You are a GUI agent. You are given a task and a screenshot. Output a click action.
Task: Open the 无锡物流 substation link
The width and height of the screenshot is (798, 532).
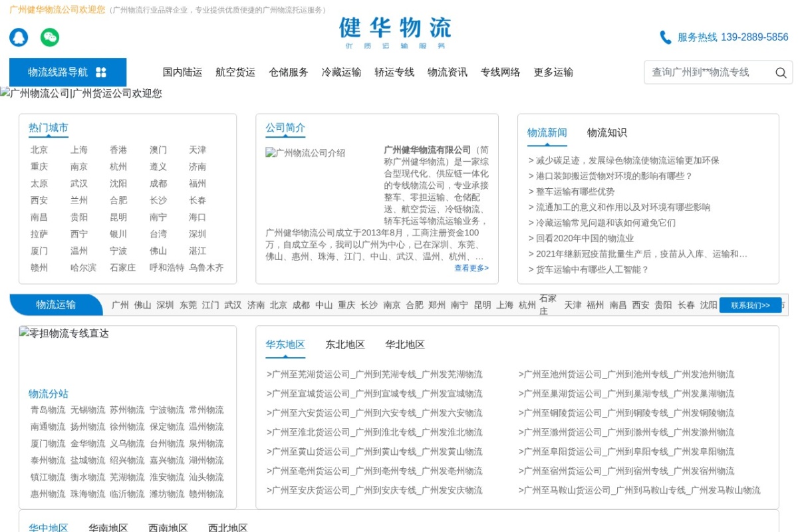[88, 410]
